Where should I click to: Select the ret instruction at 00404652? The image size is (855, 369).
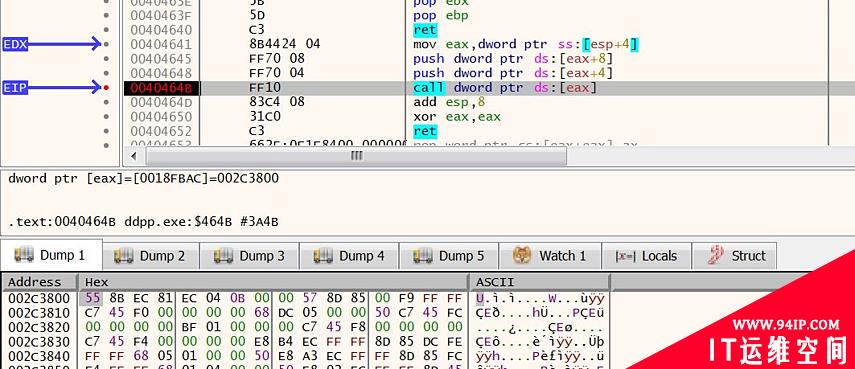point(425,131)
